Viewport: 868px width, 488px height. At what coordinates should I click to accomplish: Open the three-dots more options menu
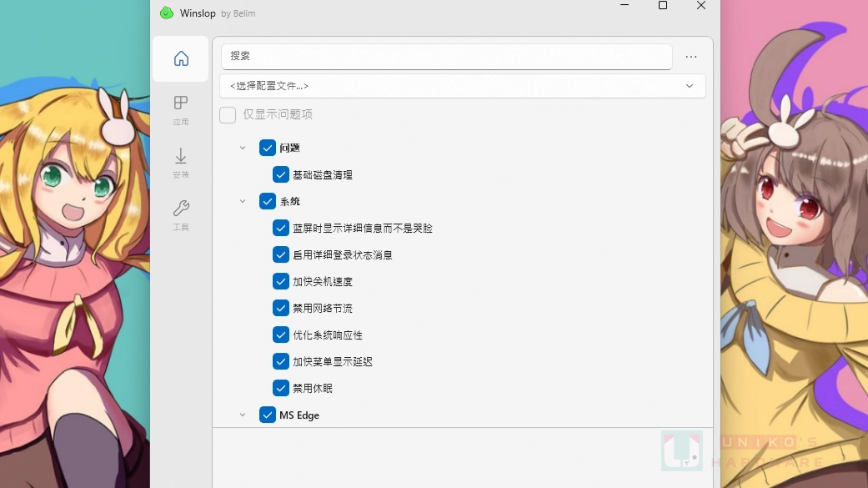[x=691, y=57]
